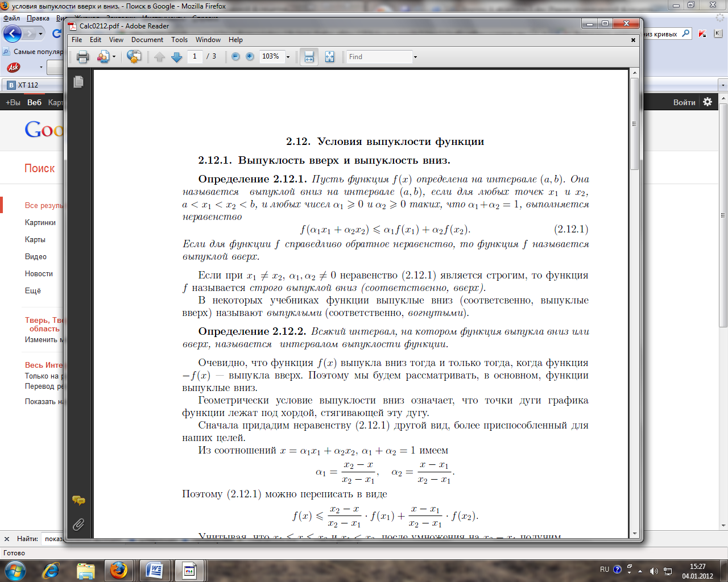Click the help question-mark tray icon
The width and height of the screenshot is (728, 582).
tap(617, 569)
